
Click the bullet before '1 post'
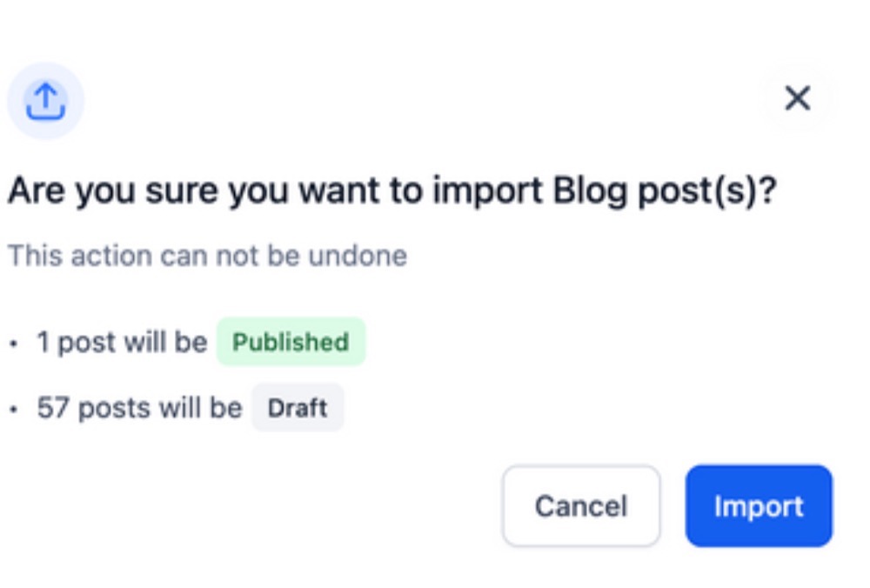click(x=14, y=344)
